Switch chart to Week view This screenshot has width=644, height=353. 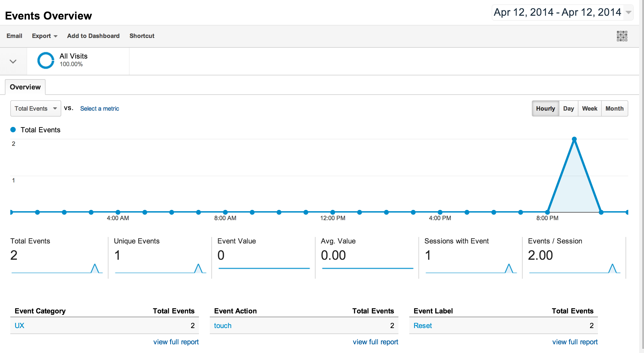(590, 108)
